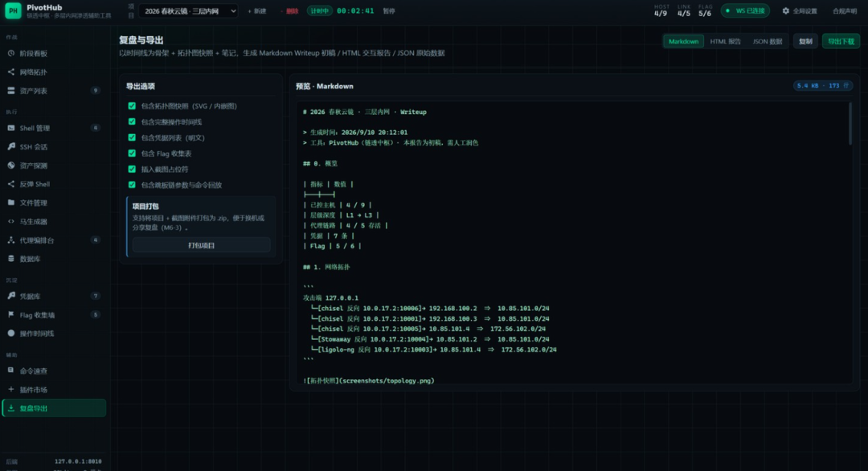Click the '| 已控主机 | 4 / 9 |' row
The width and height of the screenshot is (868, 471).
(x=337, y=205)
